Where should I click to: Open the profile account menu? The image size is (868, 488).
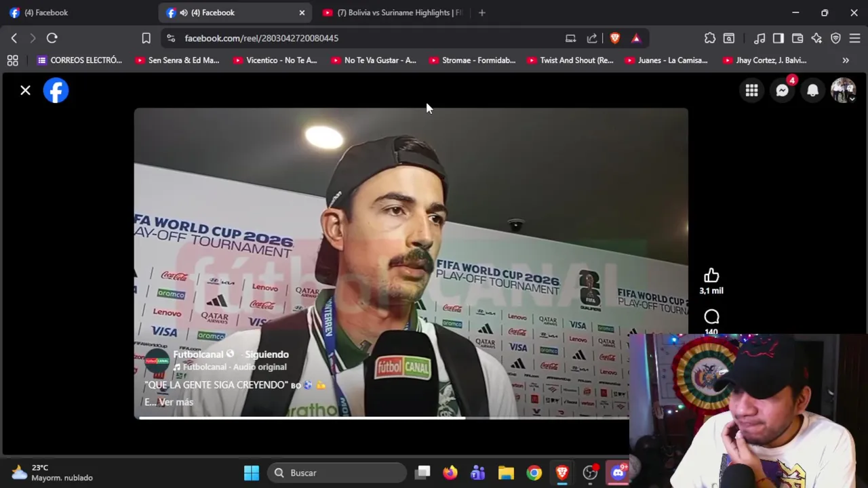tap(843, 90)
